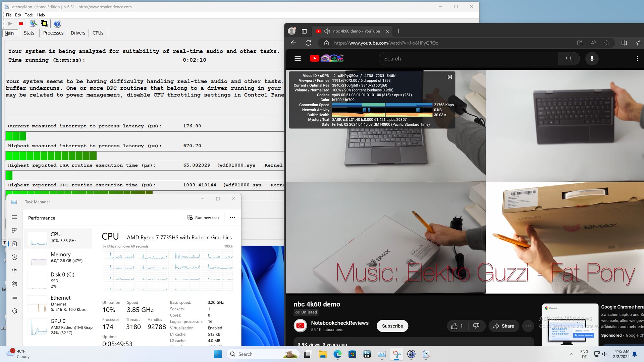Switch to Stats tab in LatencyMon
The image size is (644, 362).
pyautogui.click(x=29, y=33)
